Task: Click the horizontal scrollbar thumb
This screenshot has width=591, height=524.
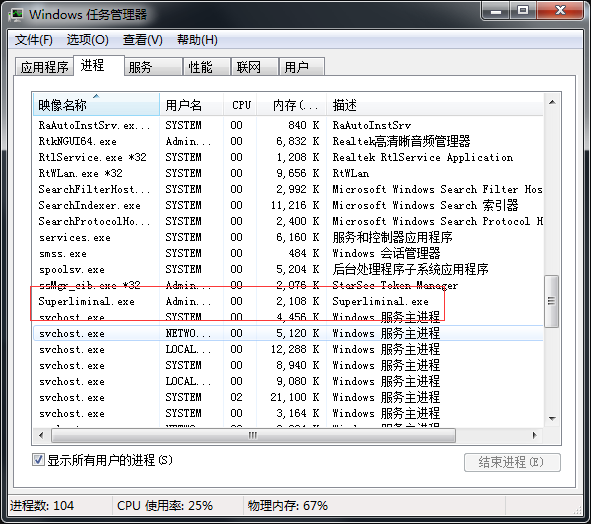Action: (253, 435)
